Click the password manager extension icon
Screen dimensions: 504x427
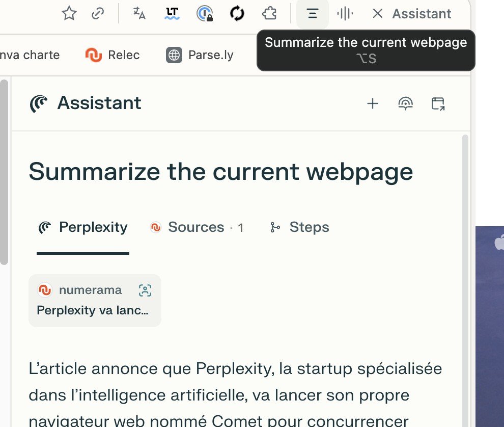(x=205, y=14)
